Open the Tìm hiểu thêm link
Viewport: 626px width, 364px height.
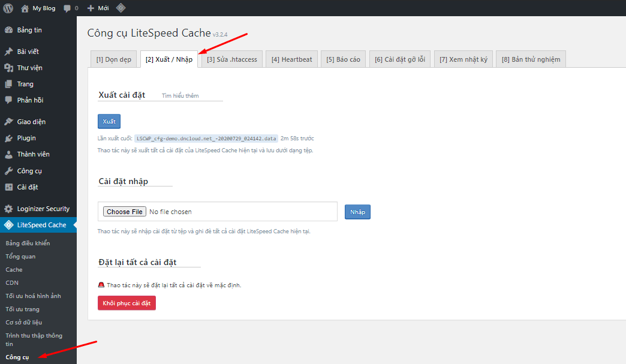180,96
